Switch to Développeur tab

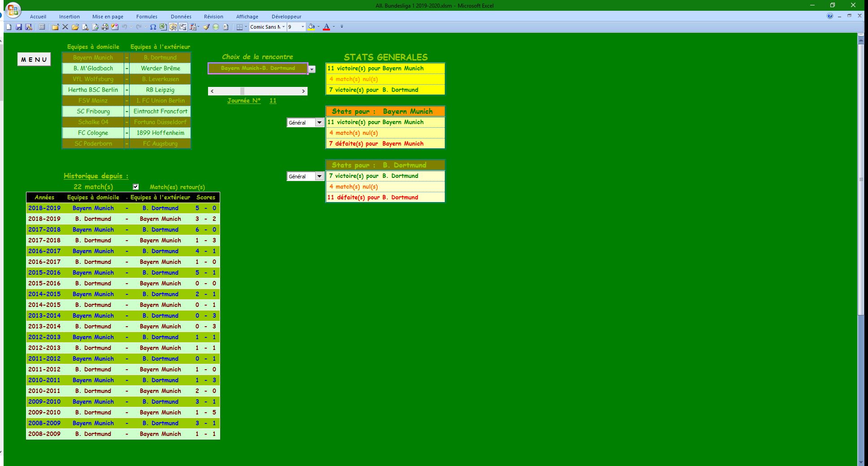(286, 17)
